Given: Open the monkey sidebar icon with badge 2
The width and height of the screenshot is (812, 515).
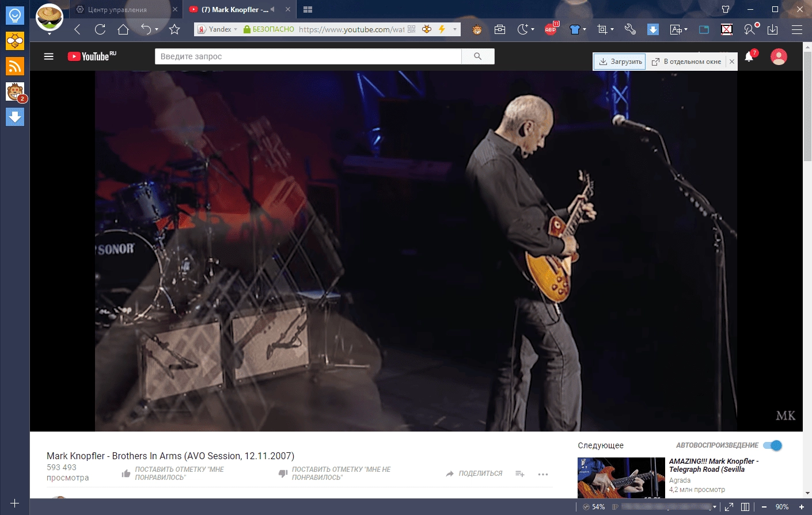Looking at the screenshot, I should pos(15,91).
